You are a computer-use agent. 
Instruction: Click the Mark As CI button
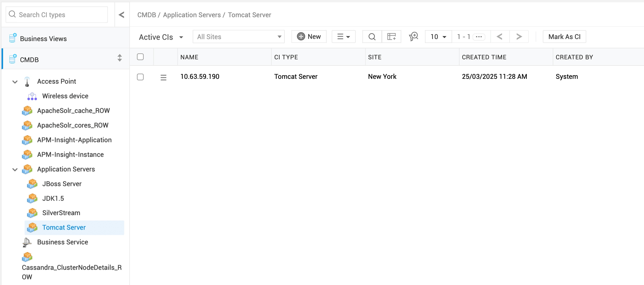coord(564,37)
